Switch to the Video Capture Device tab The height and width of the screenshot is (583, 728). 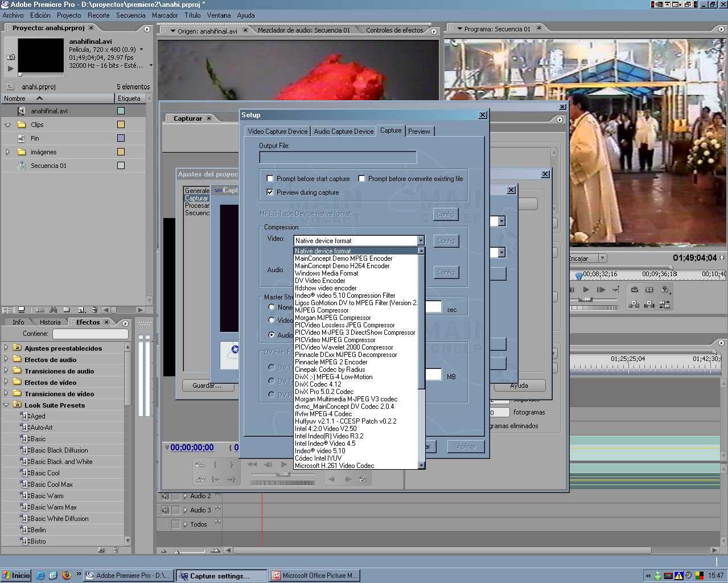click(277, 132)
